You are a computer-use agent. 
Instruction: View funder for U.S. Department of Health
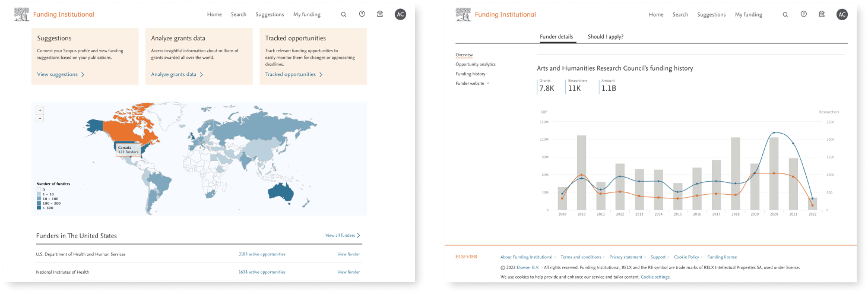click(349, 254)
